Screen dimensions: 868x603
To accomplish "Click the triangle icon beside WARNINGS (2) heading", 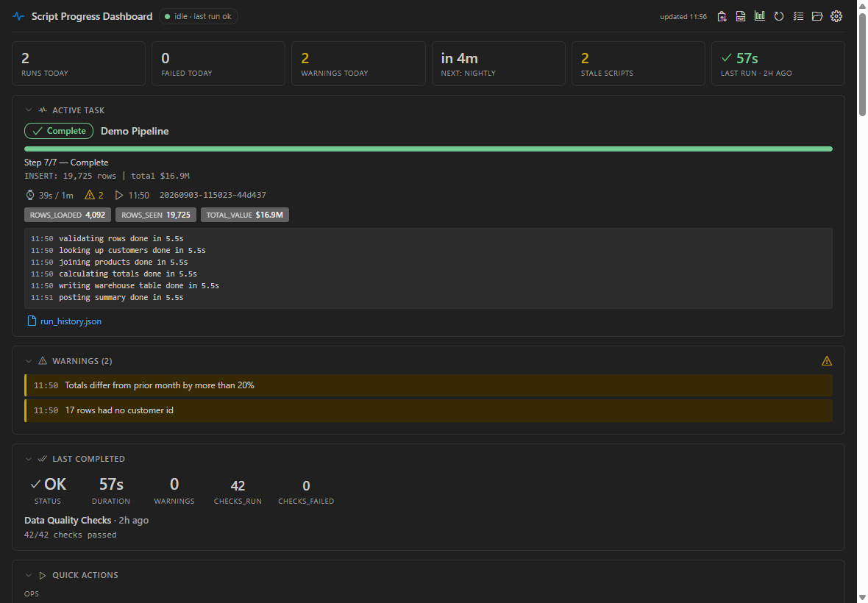I will 43,360.
